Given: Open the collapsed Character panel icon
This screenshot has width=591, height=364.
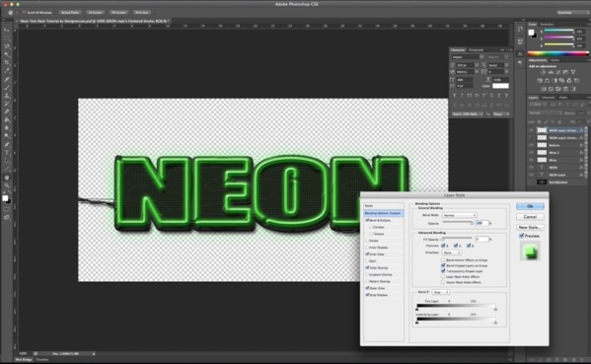Looking at the screenshot, I should [x=520, y=54].
